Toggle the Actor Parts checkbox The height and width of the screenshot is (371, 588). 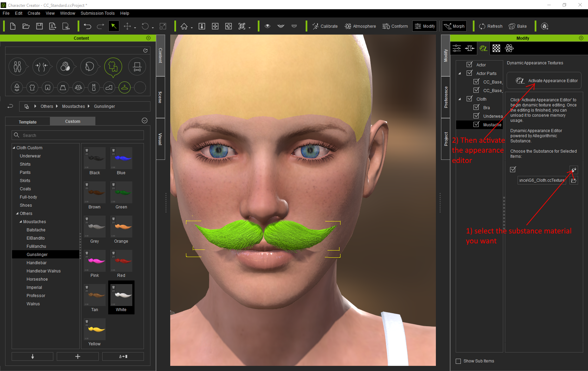click(469, 73)
